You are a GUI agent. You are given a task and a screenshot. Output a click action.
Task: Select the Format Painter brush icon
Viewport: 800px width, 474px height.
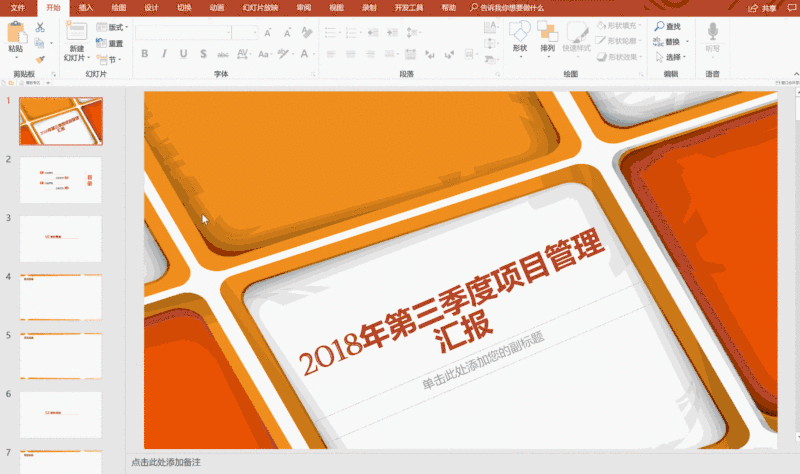click(40, 59)
